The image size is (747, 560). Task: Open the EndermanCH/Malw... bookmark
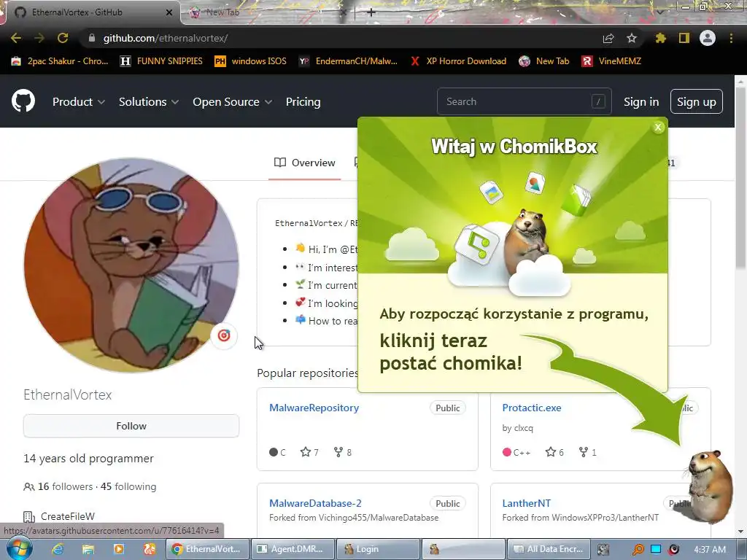348,61
